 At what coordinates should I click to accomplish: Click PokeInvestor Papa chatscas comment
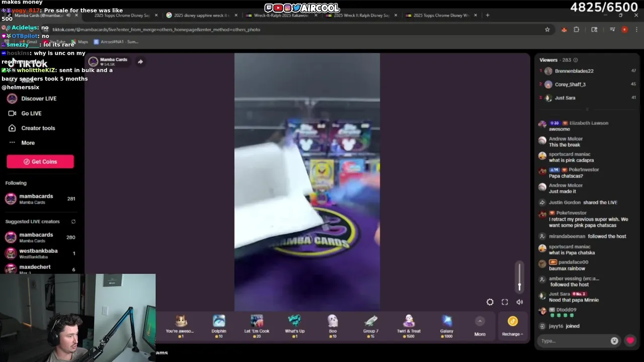(x=566, y=176)
